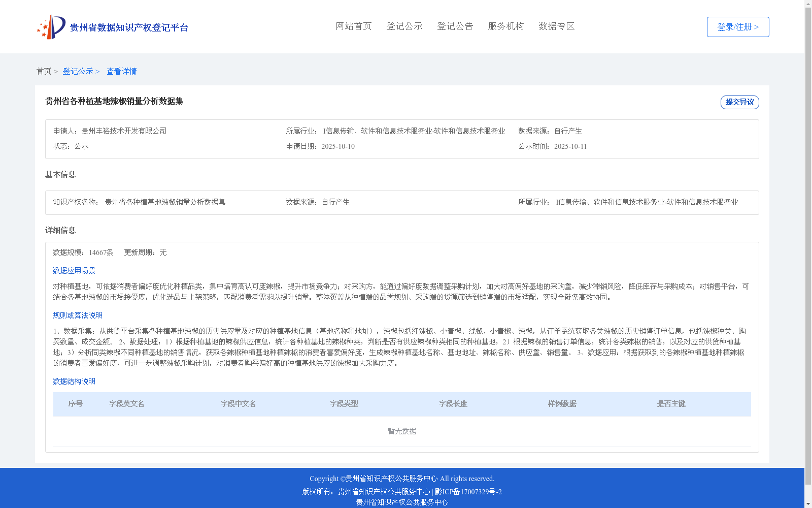This screenshot has height=508, width=812.
Task: Click the 登录/注册 button
Action: point(738,27)
